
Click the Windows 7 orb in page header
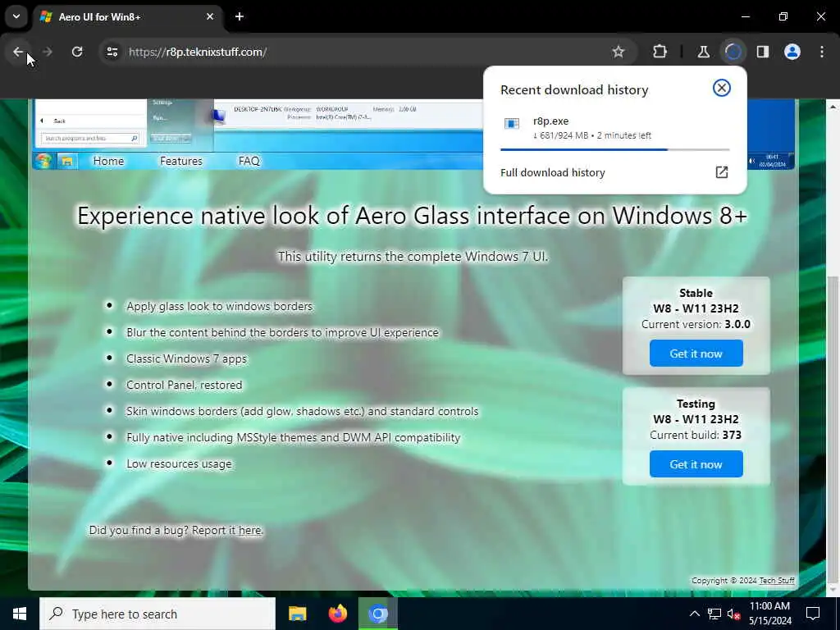point(44,161)
